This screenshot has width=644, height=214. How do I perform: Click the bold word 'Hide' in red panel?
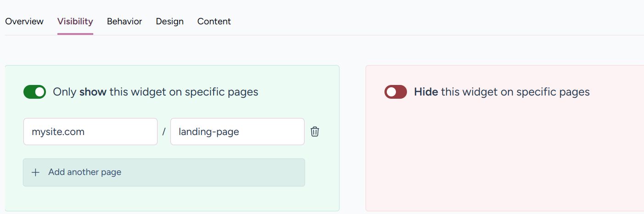tap(426, 92)
